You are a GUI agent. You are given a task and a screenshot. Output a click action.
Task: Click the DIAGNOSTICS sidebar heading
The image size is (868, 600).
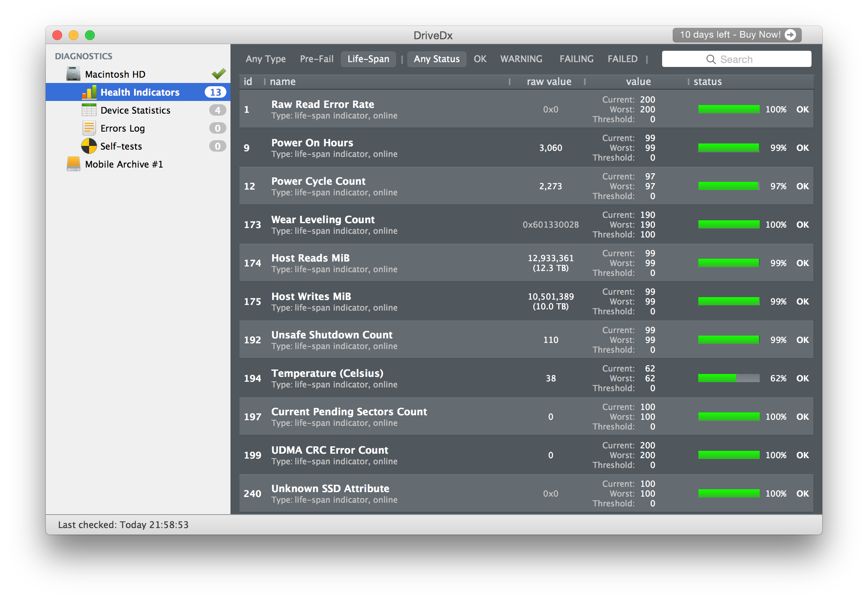click(x=83, y=56)
